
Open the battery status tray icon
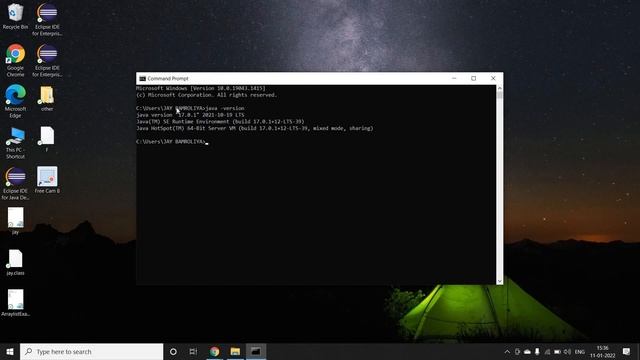coord(557,352)
